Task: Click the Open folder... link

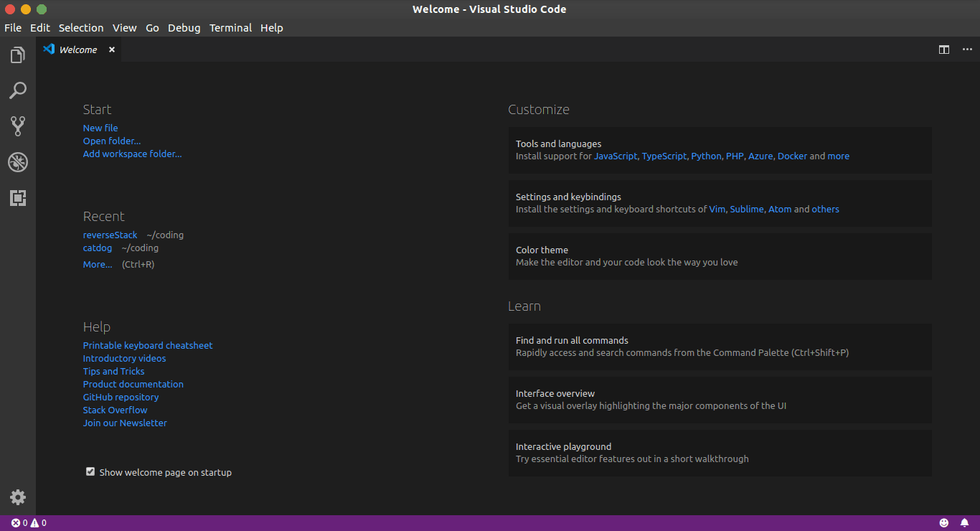Action: [x=112, y=141]
